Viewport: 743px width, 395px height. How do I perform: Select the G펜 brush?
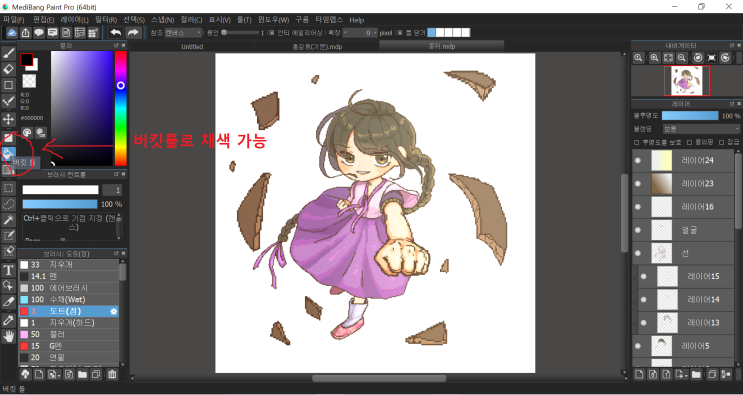click(x=68, y=346)
